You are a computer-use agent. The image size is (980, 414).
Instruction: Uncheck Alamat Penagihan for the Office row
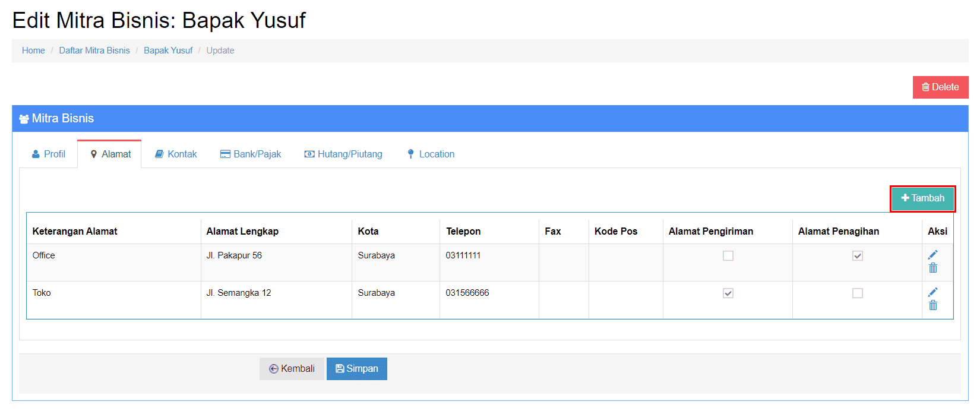tap(858, 256)
